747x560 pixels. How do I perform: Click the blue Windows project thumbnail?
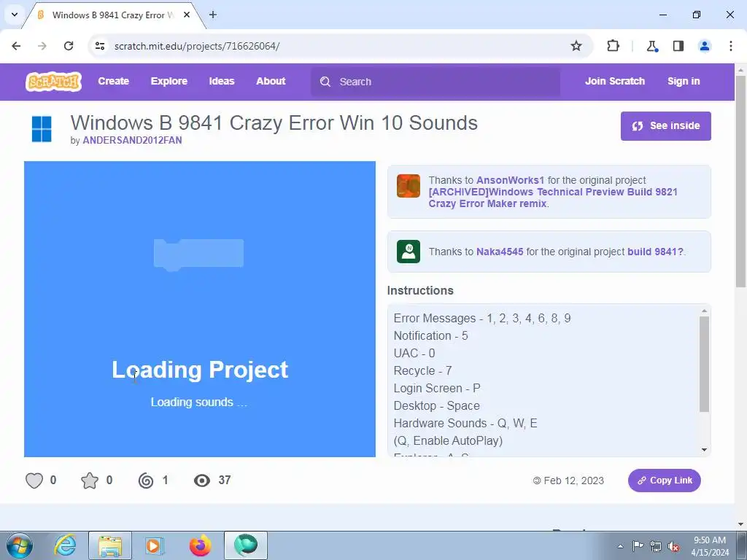(x=42, y=129)
